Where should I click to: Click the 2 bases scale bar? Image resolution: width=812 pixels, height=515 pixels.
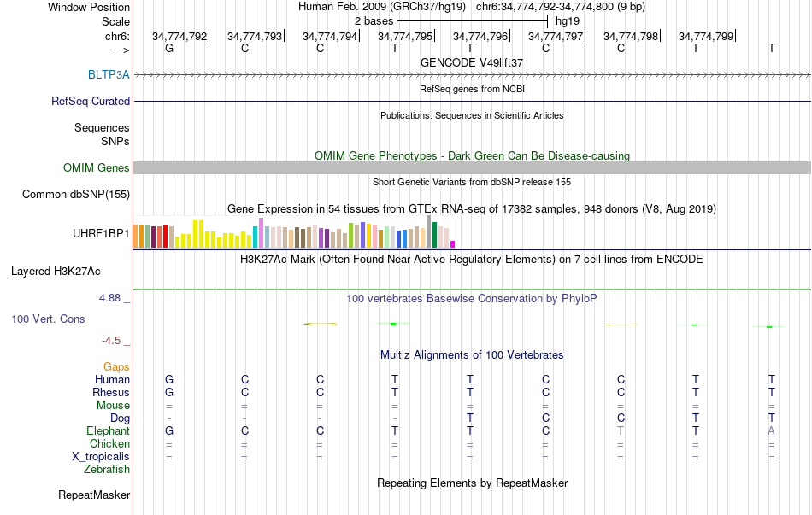coord(472,21)
